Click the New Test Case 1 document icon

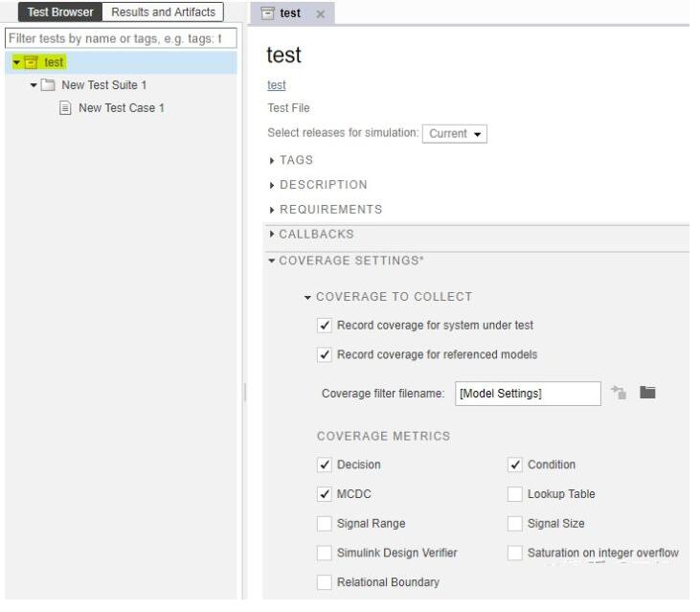65,108
